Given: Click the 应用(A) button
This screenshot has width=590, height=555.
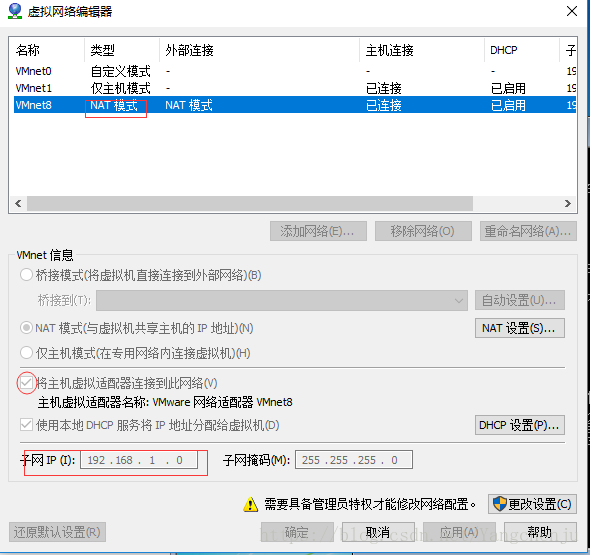Looking at the screenshot, I should click(459, 532).
